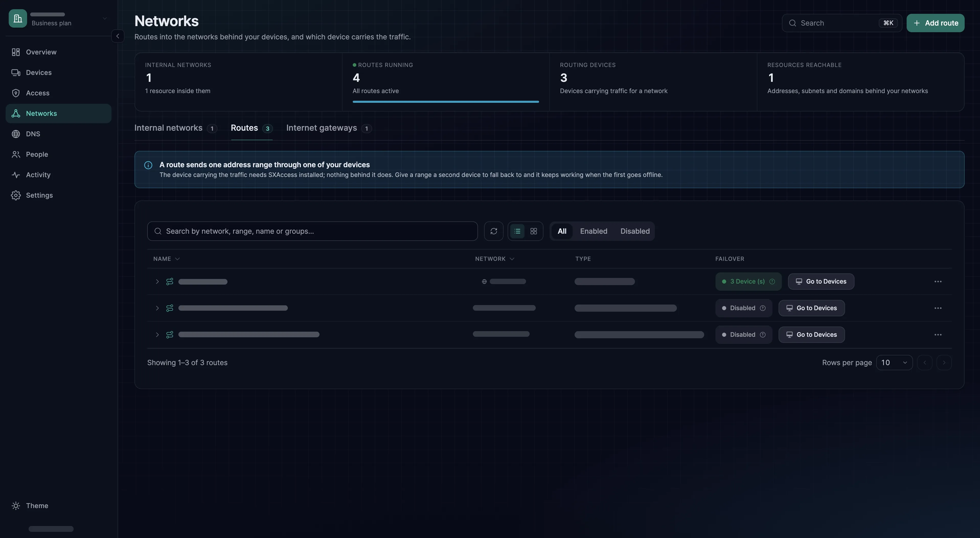Open the DNS section
The image size is (980, 538).
pyautogui.click(x=58, y=134)
